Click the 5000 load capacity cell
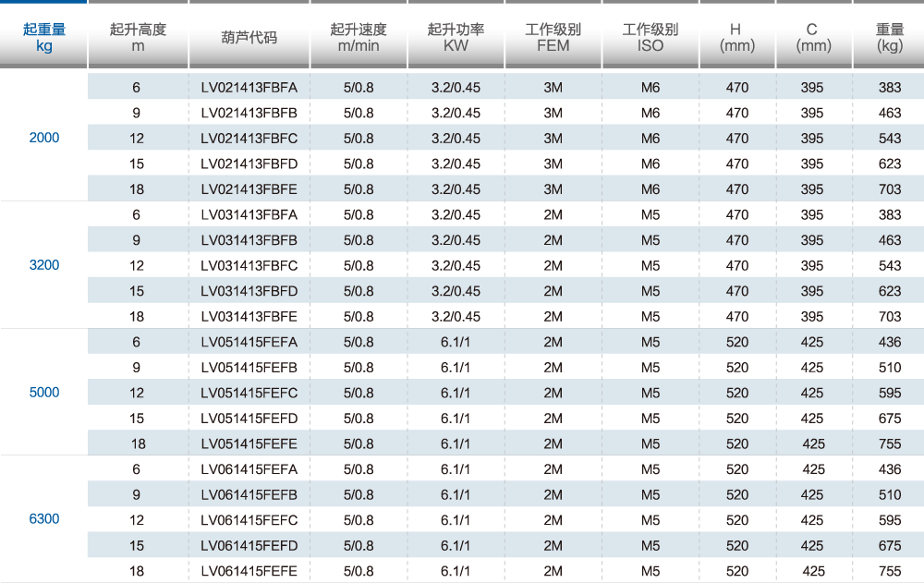The image size is (924, 583). [43, 393]
